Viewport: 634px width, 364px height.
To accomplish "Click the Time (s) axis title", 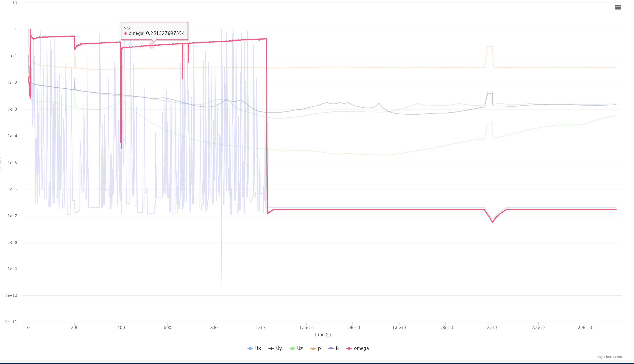I will click(x=322, y=334).
